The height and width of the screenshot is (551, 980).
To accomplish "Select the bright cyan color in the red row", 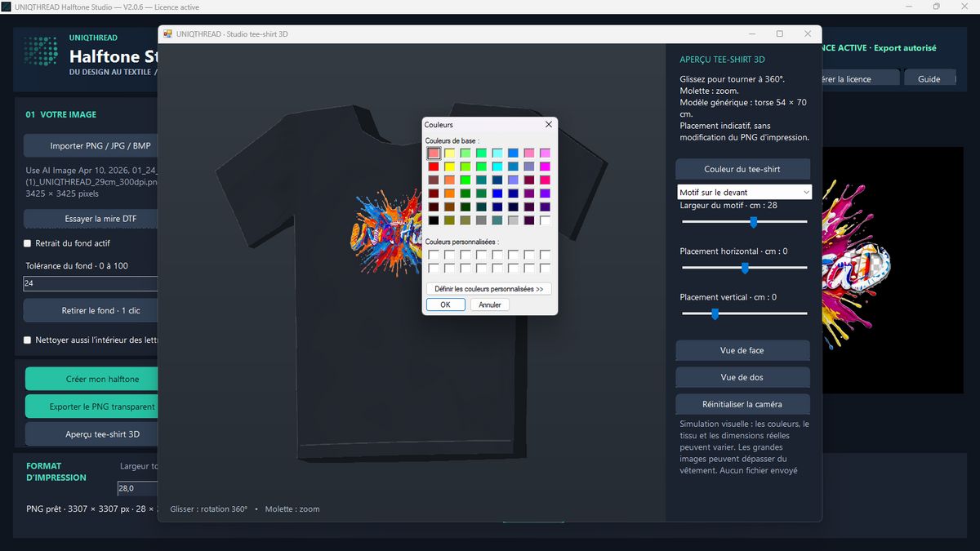I will (497, 167).
